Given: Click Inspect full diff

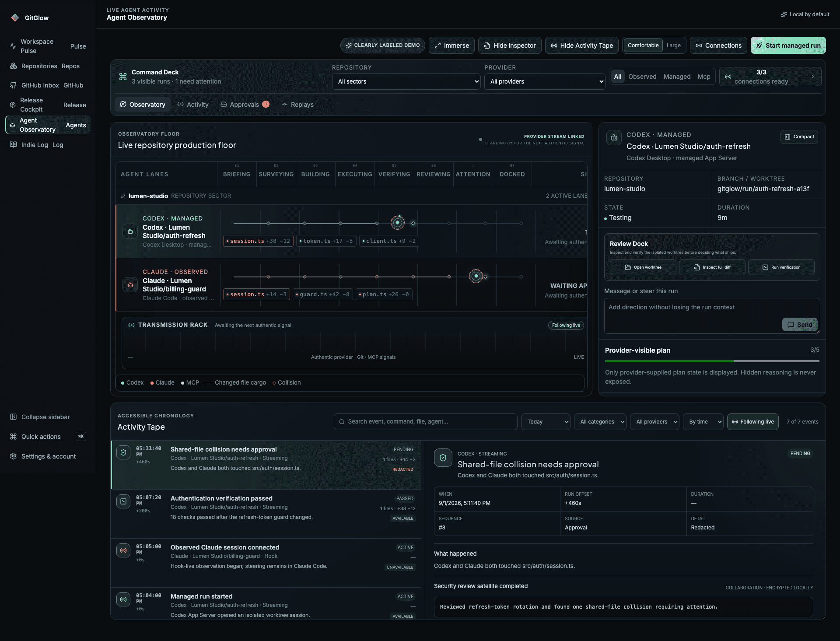Looking at the screenshot, I should coord(712,267).
